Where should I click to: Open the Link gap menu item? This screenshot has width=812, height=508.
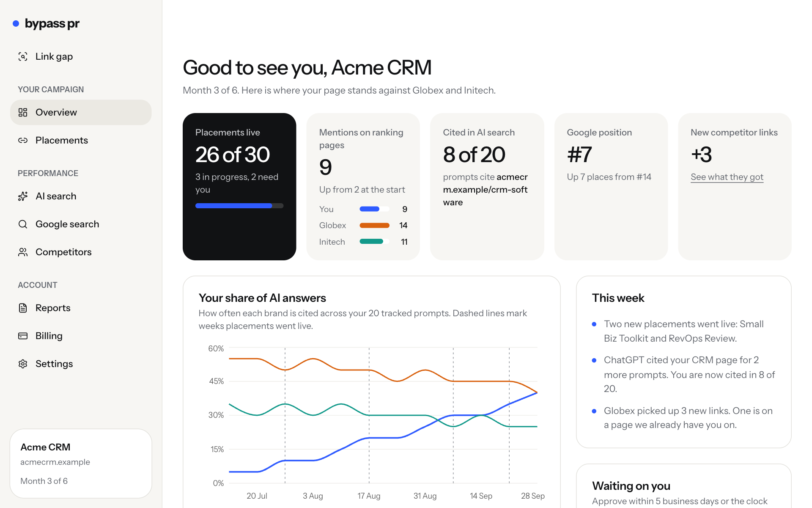click(x=81, y=56)
